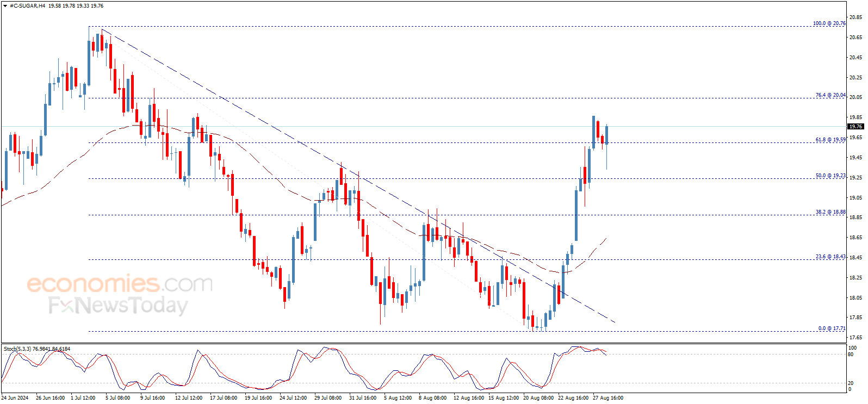Click the 8 Aug 08:00 time label
868x404 pixels.
pos(432,398)
